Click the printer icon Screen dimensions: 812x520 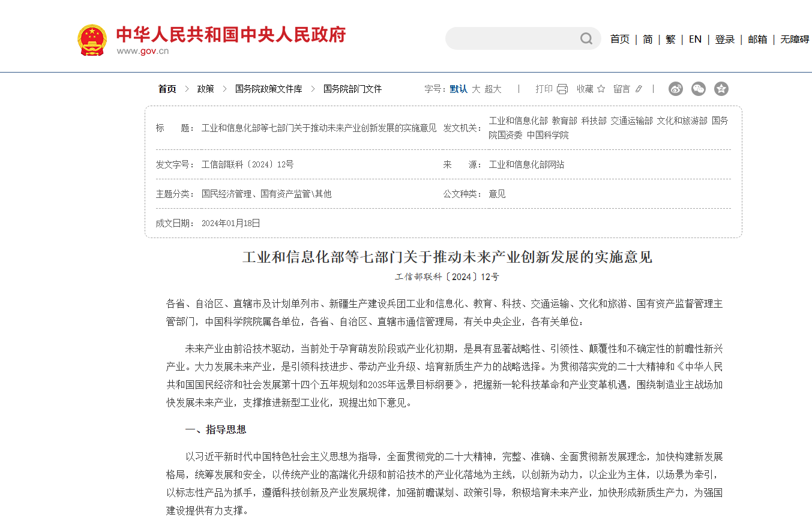pos(562,89)
